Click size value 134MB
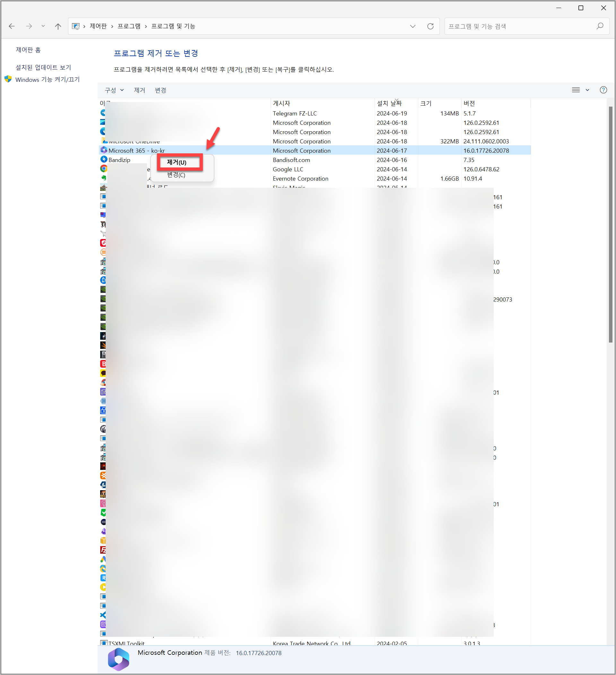This screenshot has width=616, height=675. point(449,113)
